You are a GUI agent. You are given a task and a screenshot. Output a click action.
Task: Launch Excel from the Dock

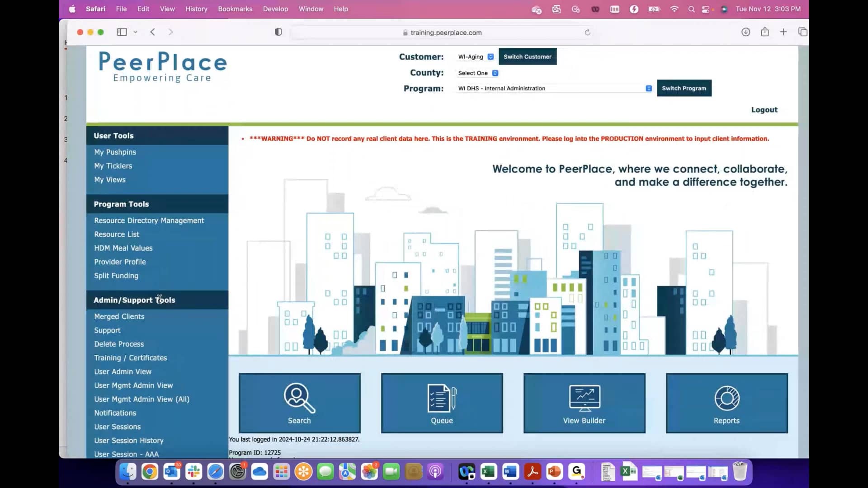click(488, 471)
